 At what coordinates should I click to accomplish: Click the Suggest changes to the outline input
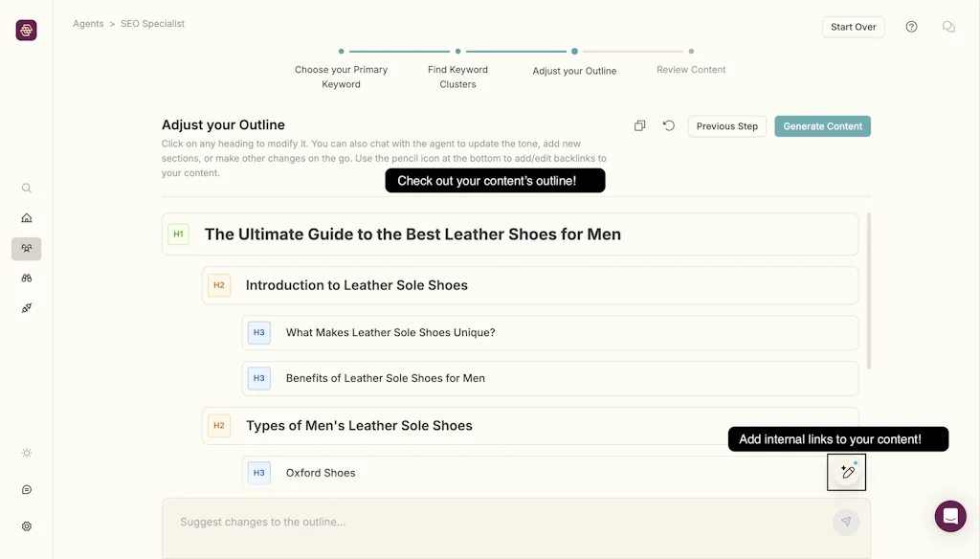pos(498,522)
